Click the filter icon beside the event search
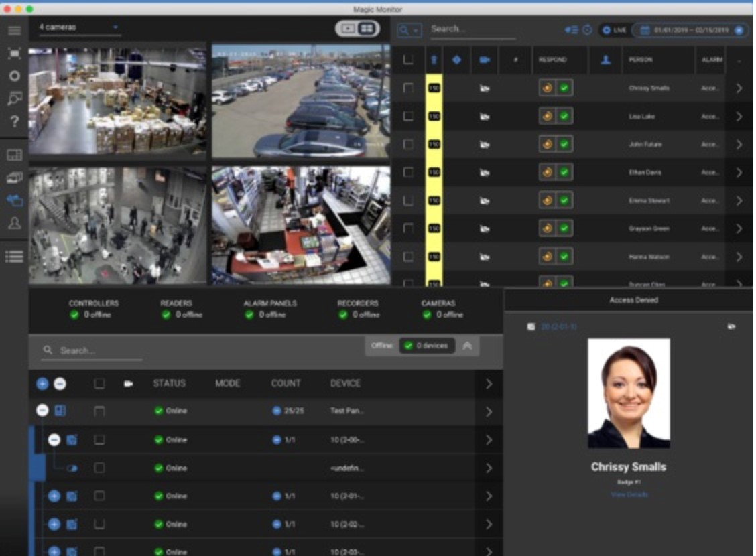Screen dimensions: 756x556 (572, 29)
